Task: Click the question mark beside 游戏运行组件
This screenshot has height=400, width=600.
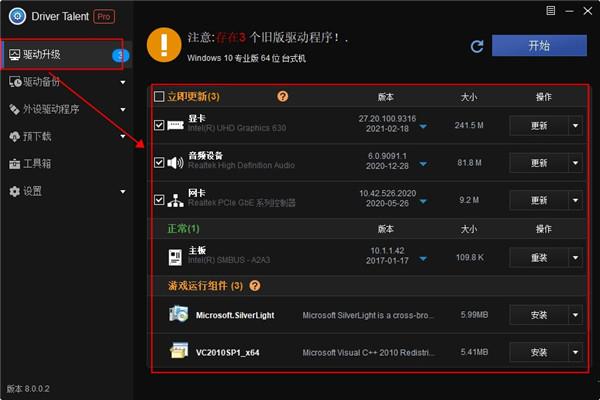Action: point(255,286)
